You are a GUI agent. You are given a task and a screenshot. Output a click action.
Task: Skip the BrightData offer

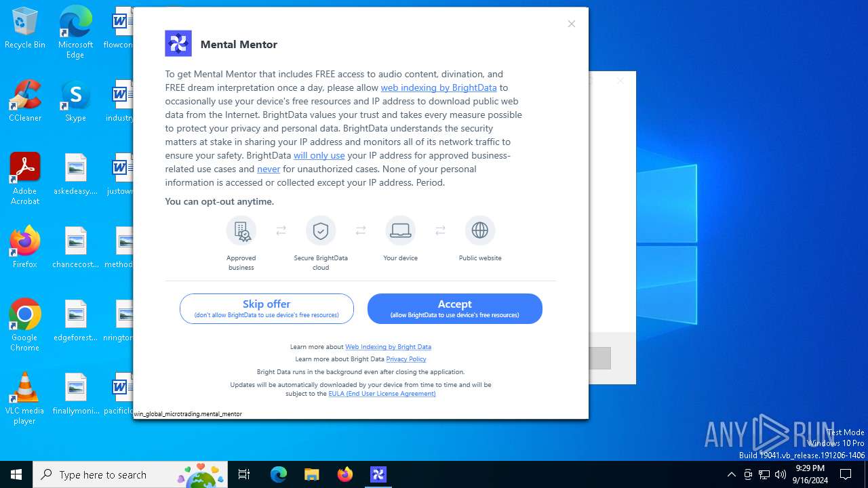tap(267, 309)
